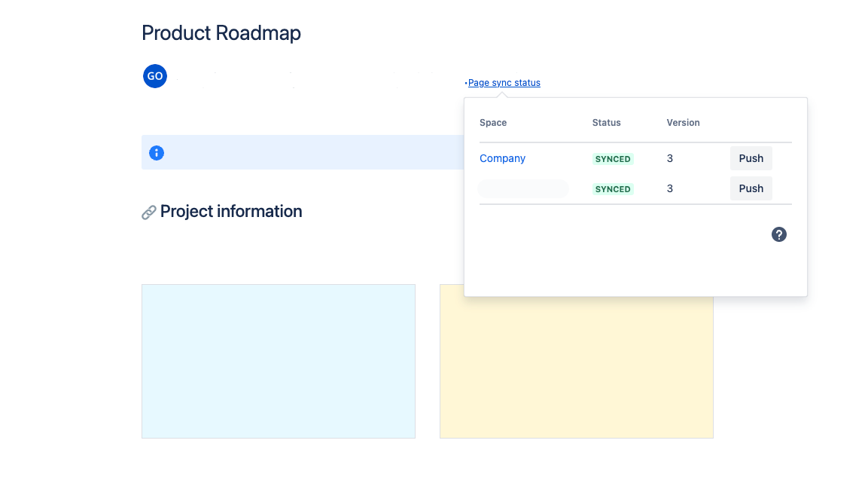
Task: Click the info icon in the banner
Action: coord(157,152)
